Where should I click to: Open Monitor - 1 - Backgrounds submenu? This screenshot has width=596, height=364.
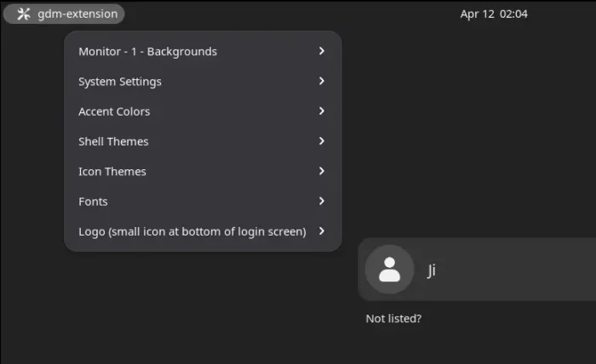[x=147, y=51]
